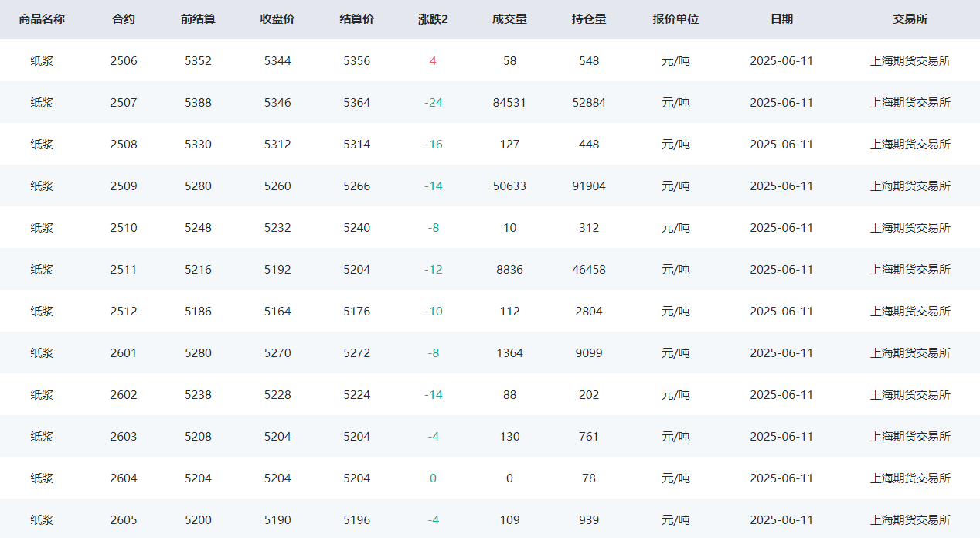Click open interest value 9099
This screenshot has width=980, height=538.
[x=589, y=353]
